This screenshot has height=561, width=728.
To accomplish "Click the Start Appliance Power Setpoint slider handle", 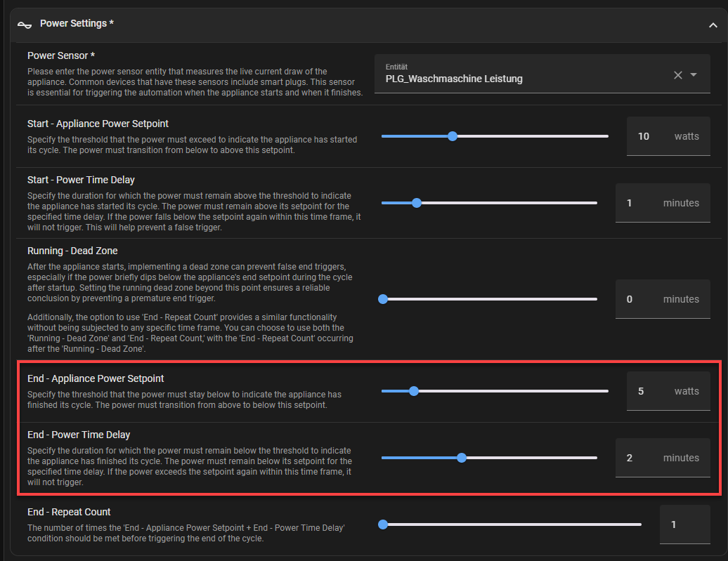I will pos(453,136).
